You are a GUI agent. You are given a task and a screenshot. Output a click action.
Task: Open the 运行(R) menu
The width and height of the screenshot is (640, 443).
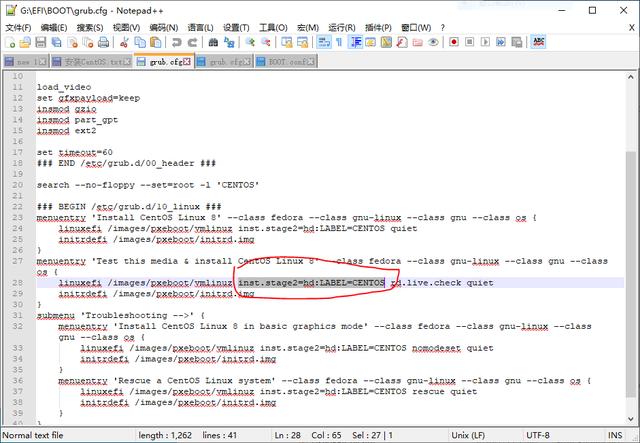point(342,28)
